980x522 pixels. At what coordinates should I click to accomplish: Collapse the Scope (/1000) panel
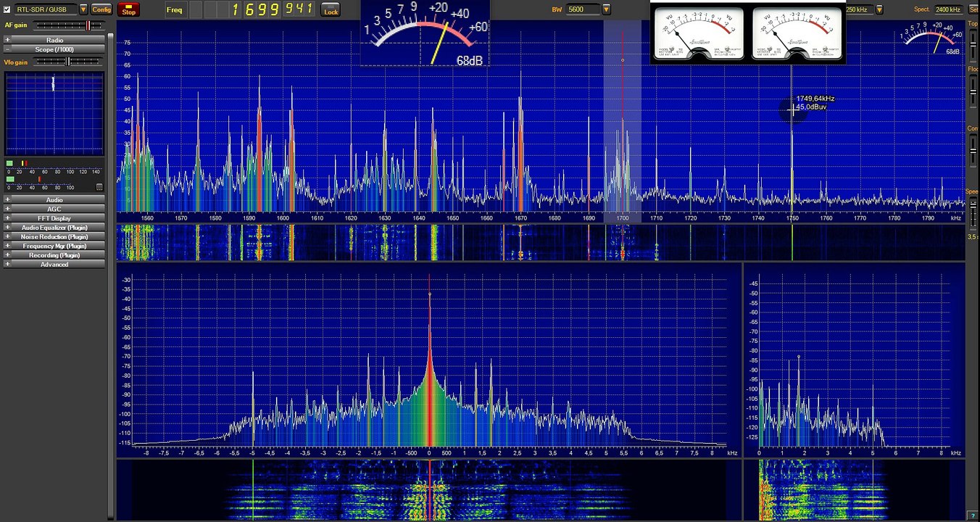click(x=7, y=49)
